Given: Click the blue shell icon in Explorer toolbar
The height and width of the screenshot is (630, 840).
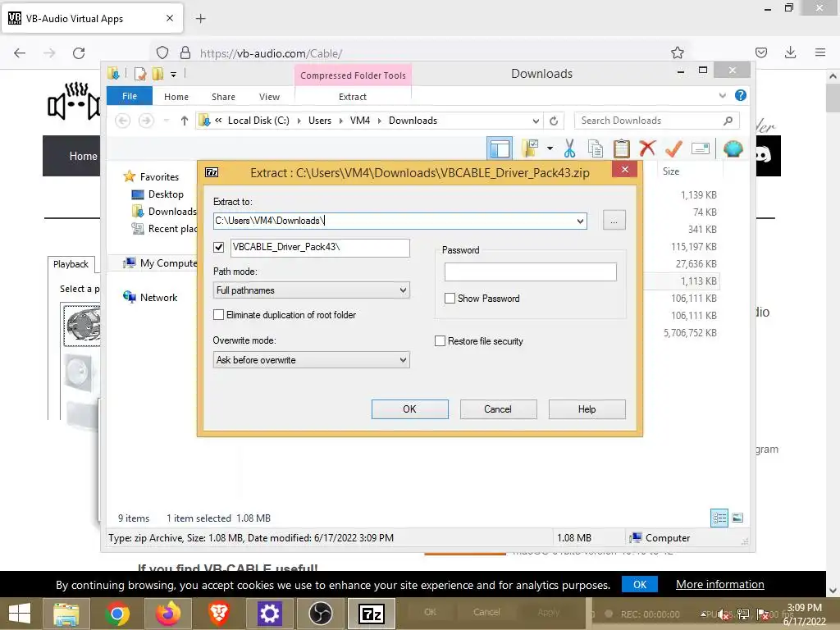Looking at the screenshot, I should (x=733, y=148).
